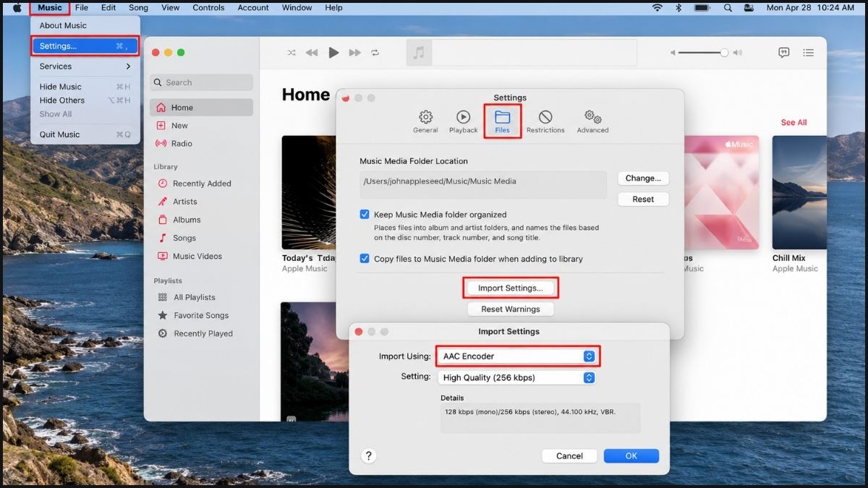The width and height of the screenshot is (868, 488).
Task: Show the Up Next queue list icon
Action: click(809, 53)
